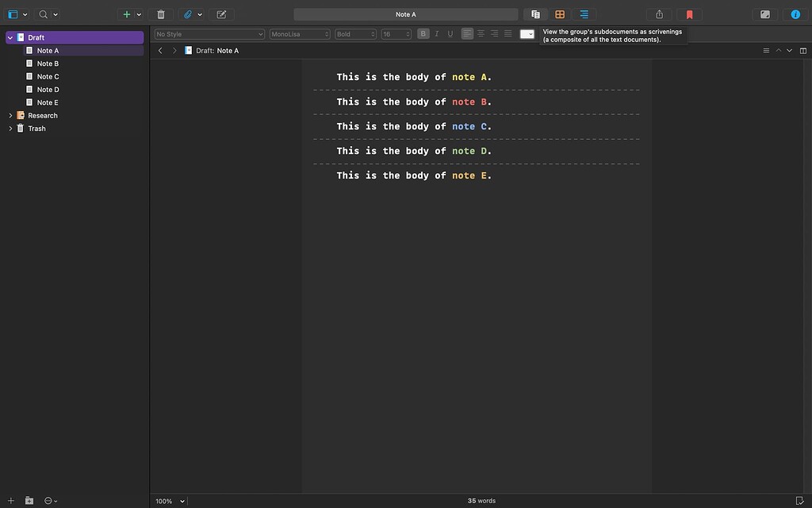812x508 pixels.
Task: Select Note A in the binder
Action: point(83,50)
